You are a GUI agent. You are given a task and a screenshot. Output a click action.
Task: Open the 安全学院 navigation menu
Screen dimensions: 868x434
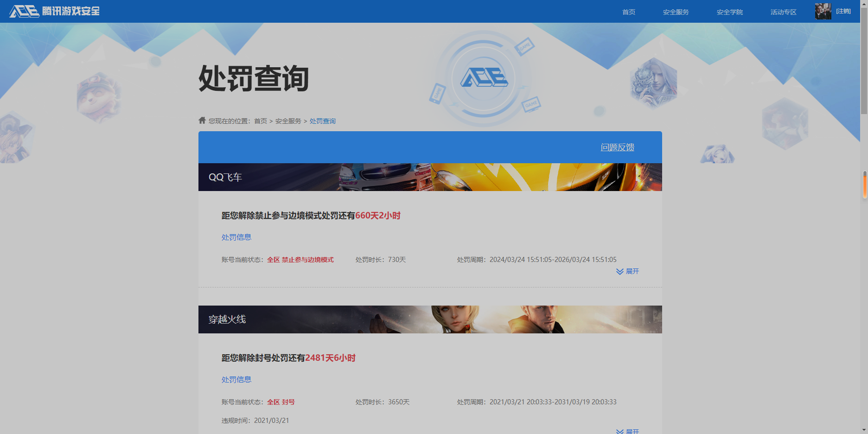point(730,12)
